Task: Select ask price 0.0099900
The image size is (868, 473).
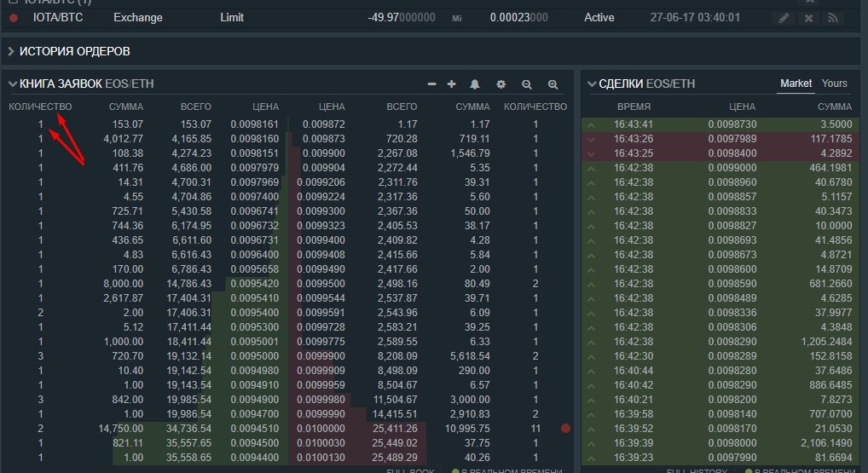Action: (321, 356)
